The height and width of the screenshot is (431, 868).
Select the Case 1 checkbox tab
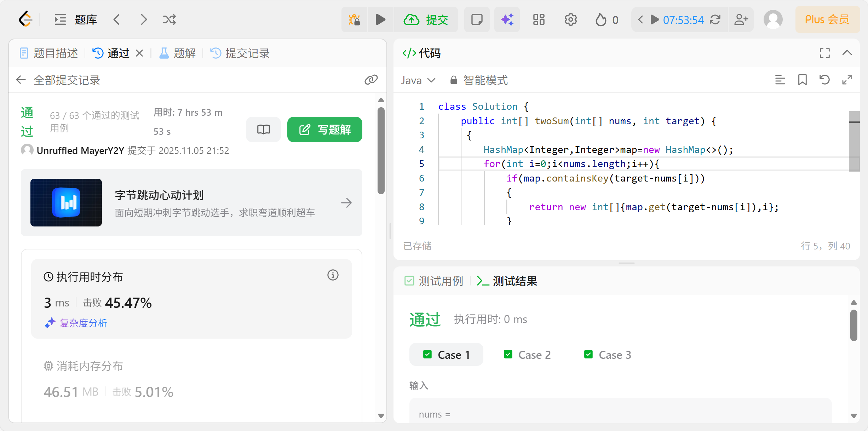pyautogui.click(x=446, y=355)
